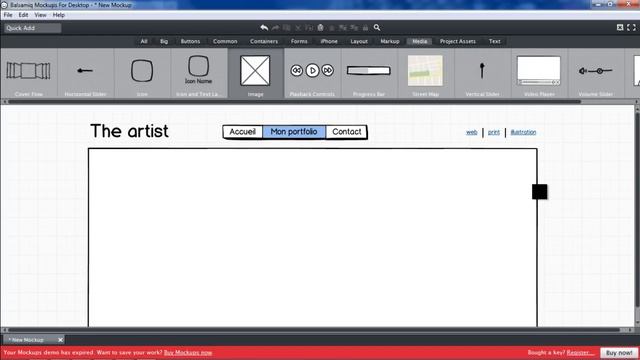Switch to the Text category
The height and width of the screenshot is (360, 640).
coord(494,41)
